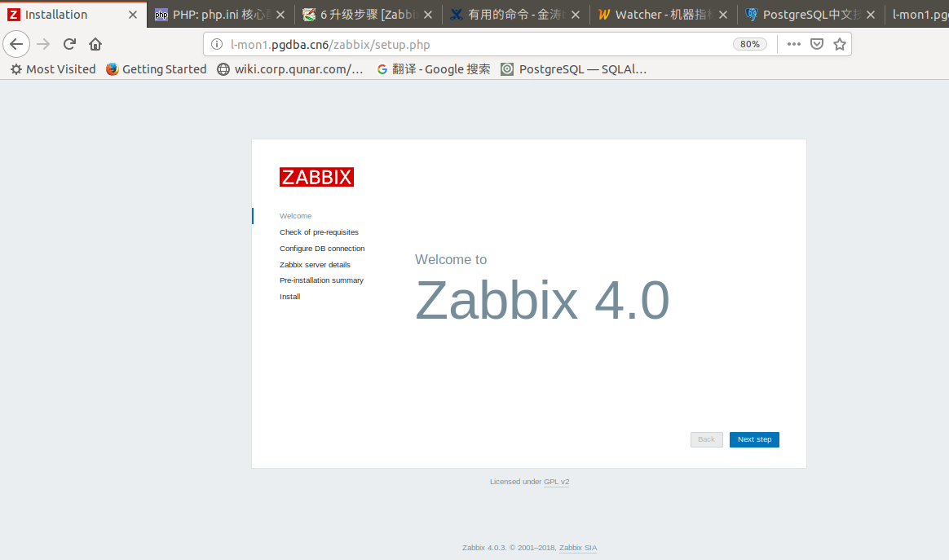Save the page to Pocket
949x560 pixels.
click(817, 43)
